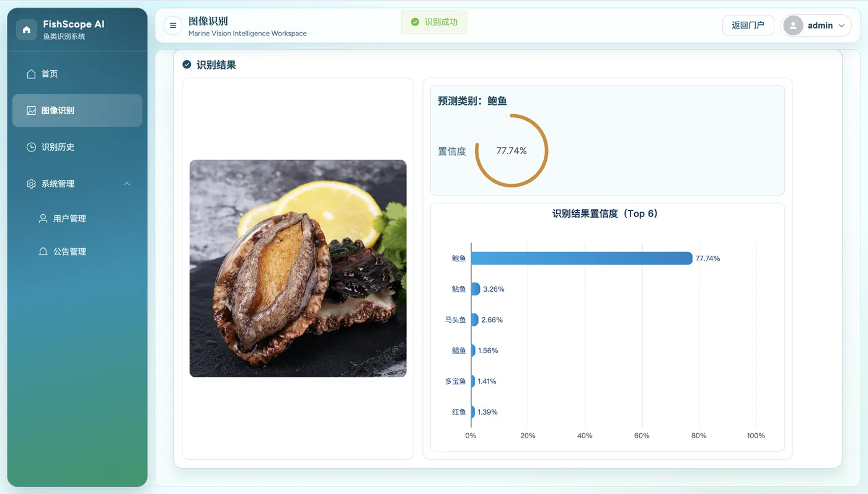Open the admin menu chevron arrow
868x494 pixels.
click(841, 25)
